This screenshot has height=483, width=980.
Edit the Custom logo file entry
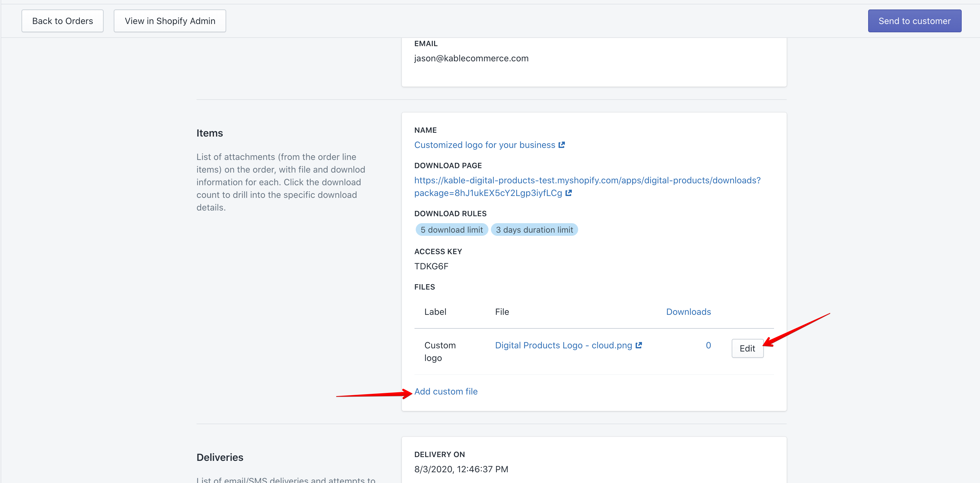click(747, 348)
